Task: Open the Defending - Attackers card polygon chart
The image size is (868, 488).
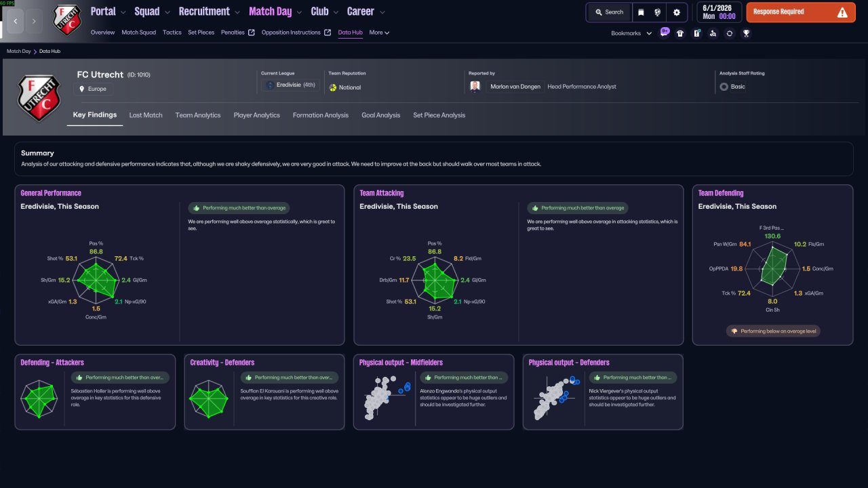Action: [x=40, y=399]
